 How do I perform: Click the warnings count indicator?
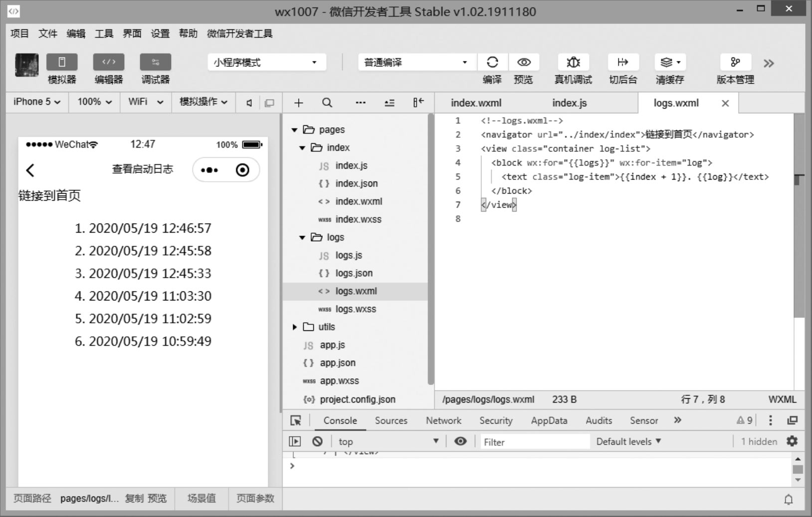point(745,421)
